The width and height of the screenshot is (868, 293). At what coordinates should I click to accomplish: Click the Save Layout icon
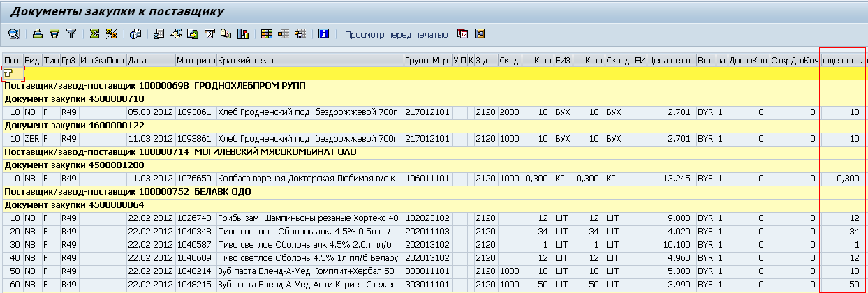[x=300, y=33]
